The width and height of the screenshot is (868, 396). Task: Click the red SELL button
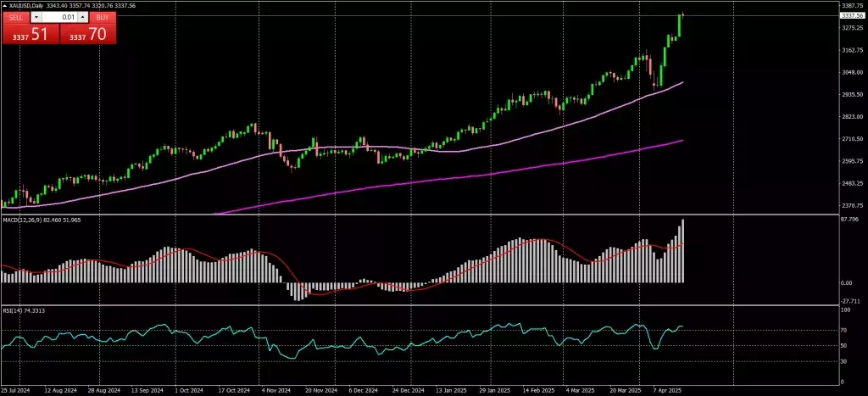click(16, 17)
